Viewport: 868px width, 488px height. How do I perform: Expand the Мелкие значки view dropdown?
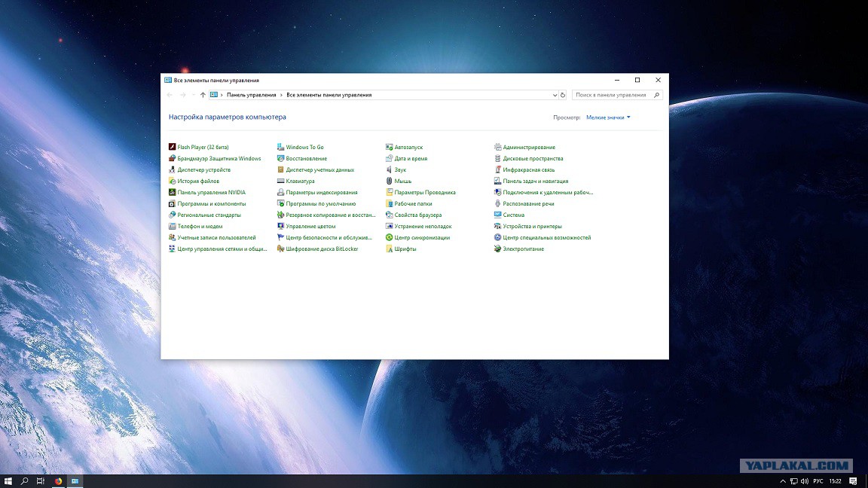click(608, 117)
